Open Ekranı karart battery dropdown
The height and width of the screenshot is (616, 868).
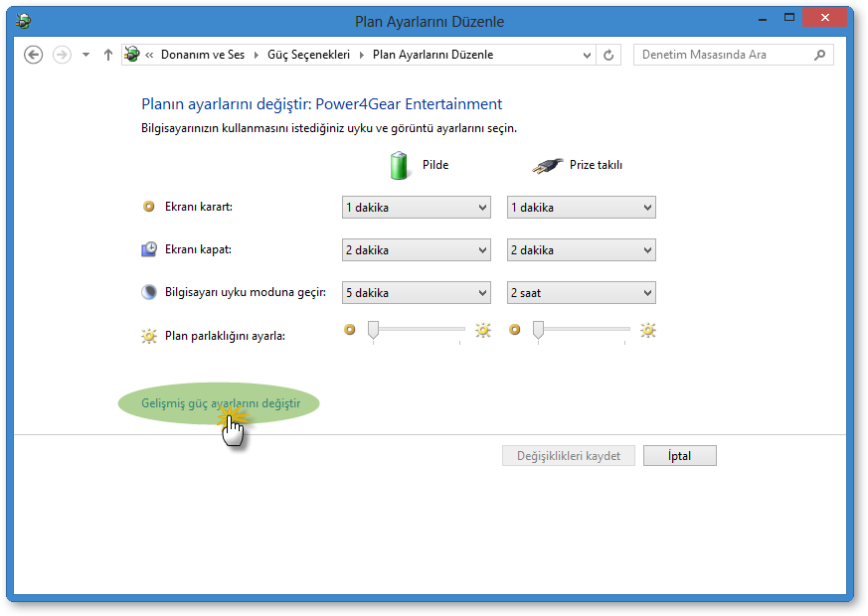[x=417, y=208]
